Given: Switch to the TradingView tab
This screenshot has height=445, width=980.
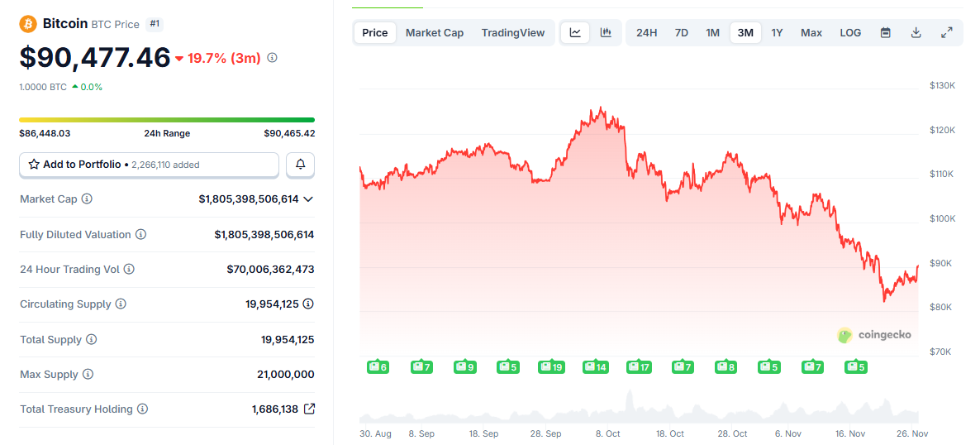Looking at the screenshot, I should click(x=513, y=33).
